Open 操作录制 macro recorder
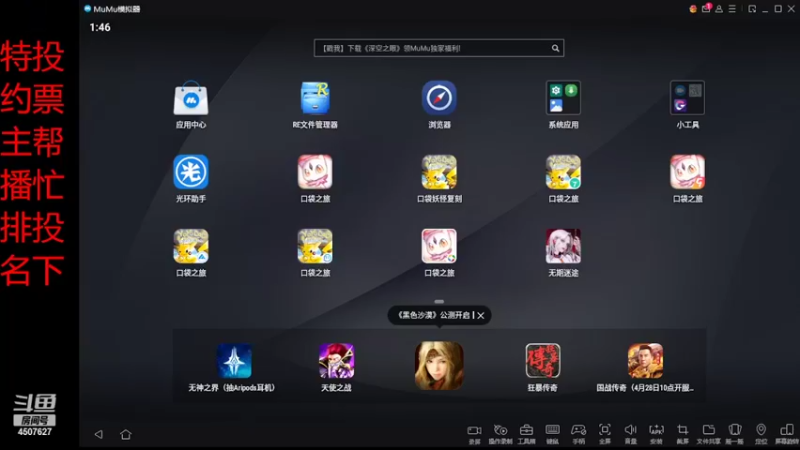Image resolution: width=800 pixels, height=450 pixels. pyautogui.click(x=501, y=434)
